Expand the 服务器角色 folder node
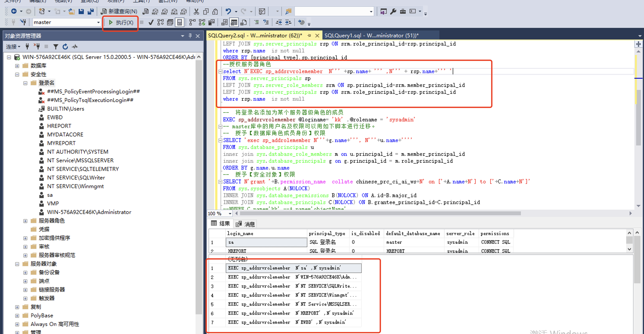This screenshot has height=334, width=644. pyautogui.click(x=25, y=221)
